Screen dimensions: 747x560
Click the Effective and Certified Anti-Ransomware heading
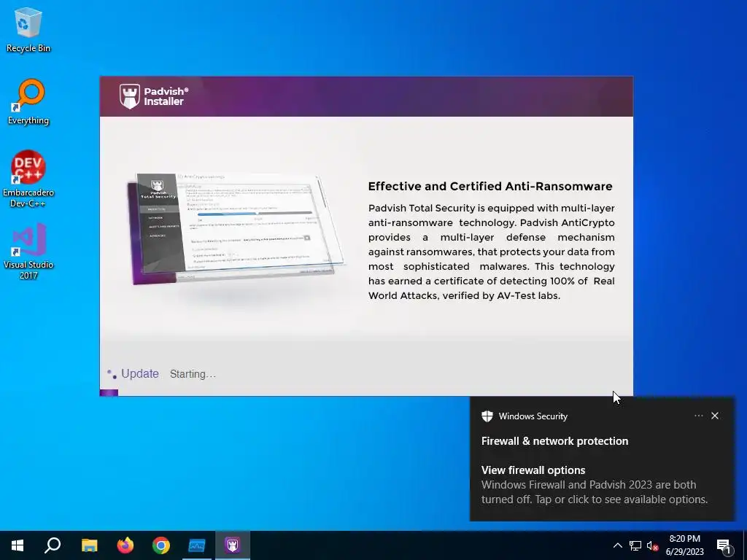[x=490, y=186]
